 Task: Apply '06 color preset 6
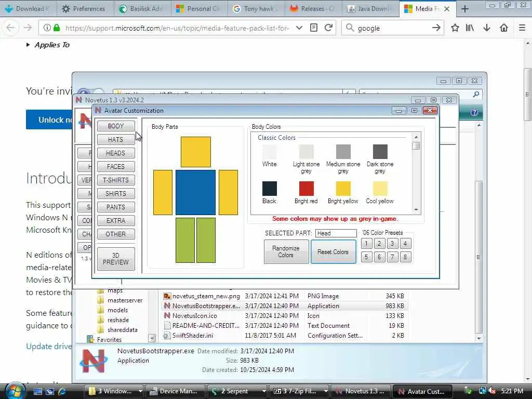[x=379, y=257]
